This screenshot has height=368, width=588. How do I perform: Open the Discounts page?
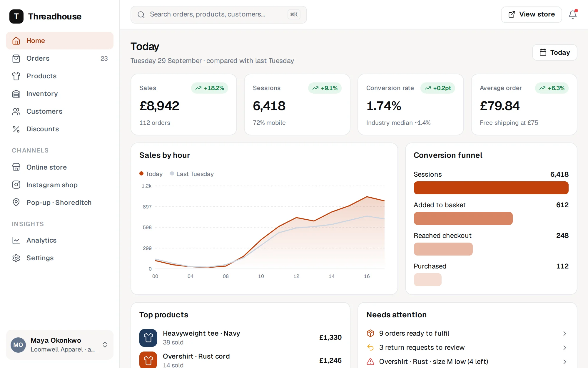tap(60, 129)
